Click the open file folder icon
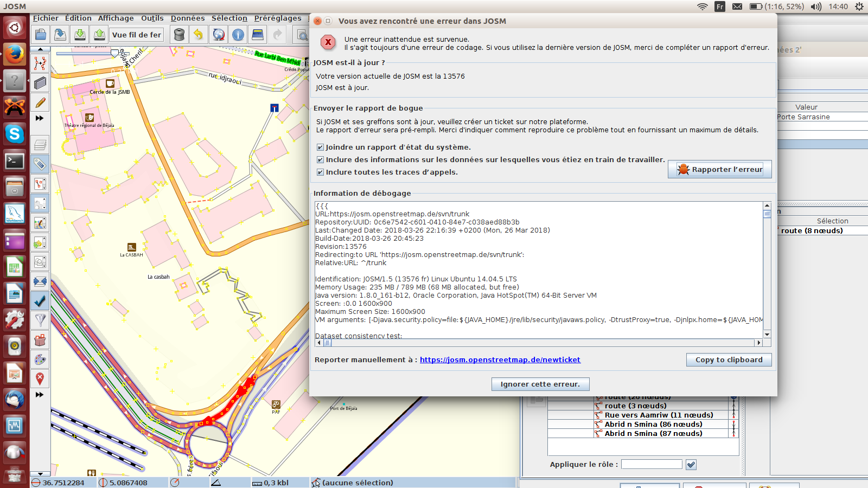The height and width of the screenshot is (488, 868). 41,35
